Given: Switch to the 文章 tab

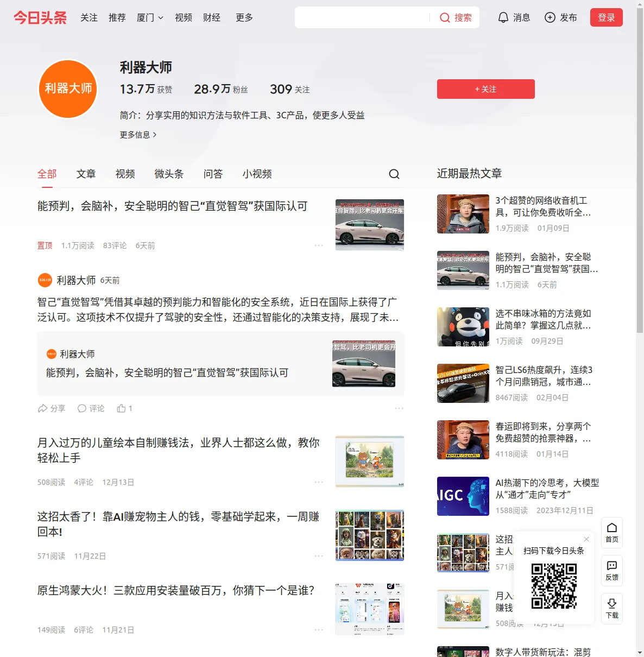Looking at the screenshot, I should [86, 174].
